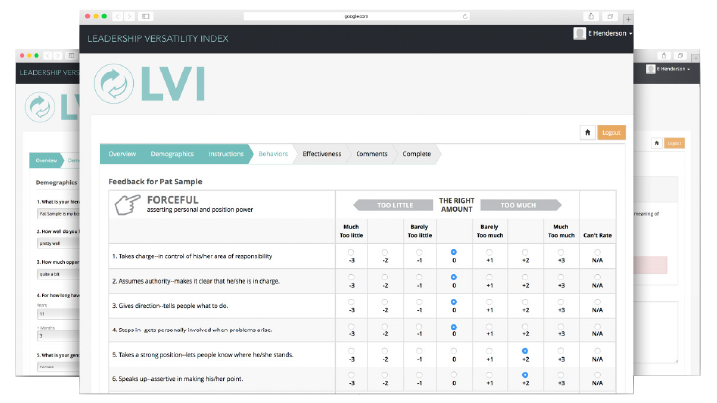Screen dimensions: 717x403
Task: Click the share icon in right background browser
Action: 664,56
